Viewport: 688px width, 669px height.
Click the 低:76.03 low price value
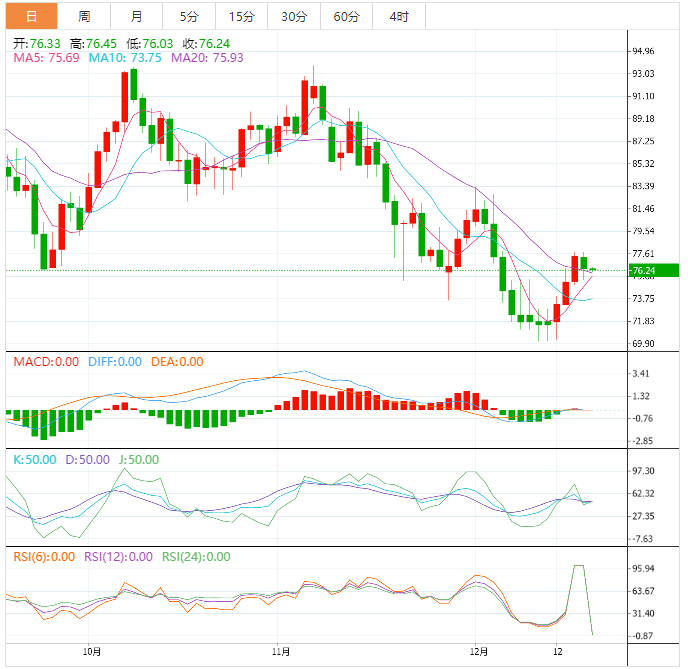tap(150, 44)
